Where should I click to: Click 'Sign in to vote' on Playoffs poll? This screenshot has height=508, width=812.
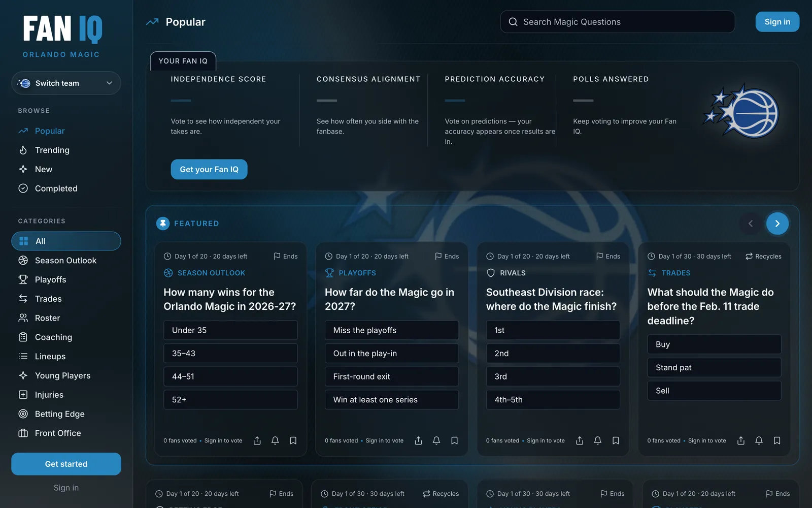[x=385, y=440]
